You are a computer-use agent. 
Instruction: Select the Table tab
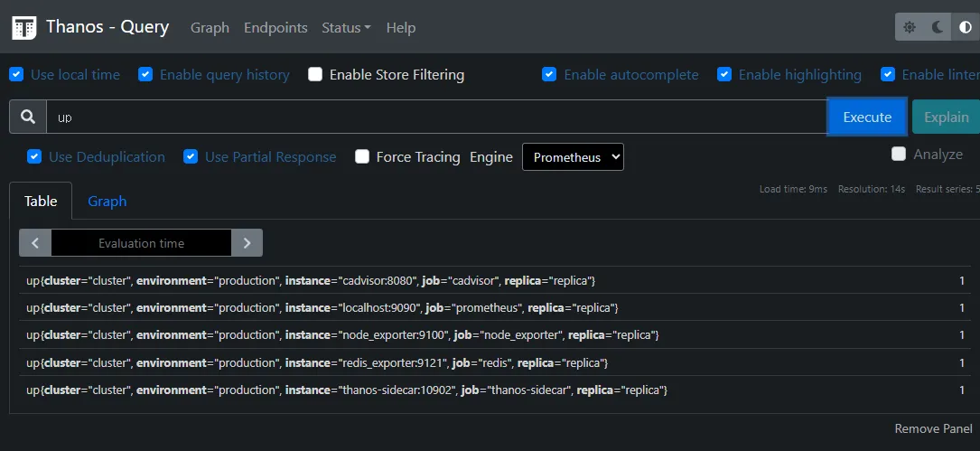[x=41, y=201]
